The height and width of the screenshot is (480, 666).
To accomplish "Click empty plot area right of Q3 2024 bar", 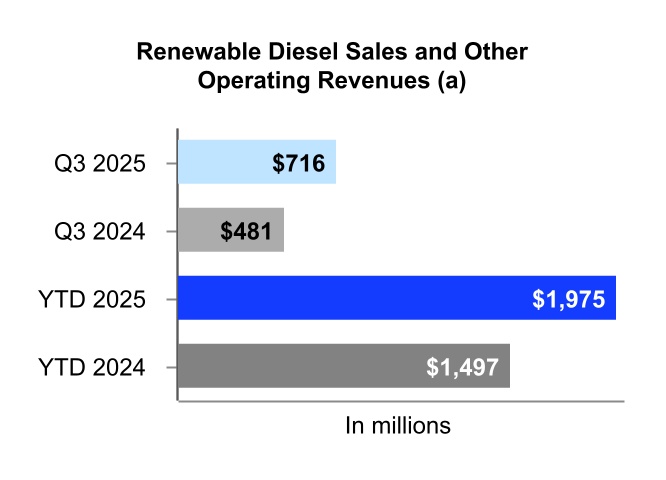I will tap(450, 231).
